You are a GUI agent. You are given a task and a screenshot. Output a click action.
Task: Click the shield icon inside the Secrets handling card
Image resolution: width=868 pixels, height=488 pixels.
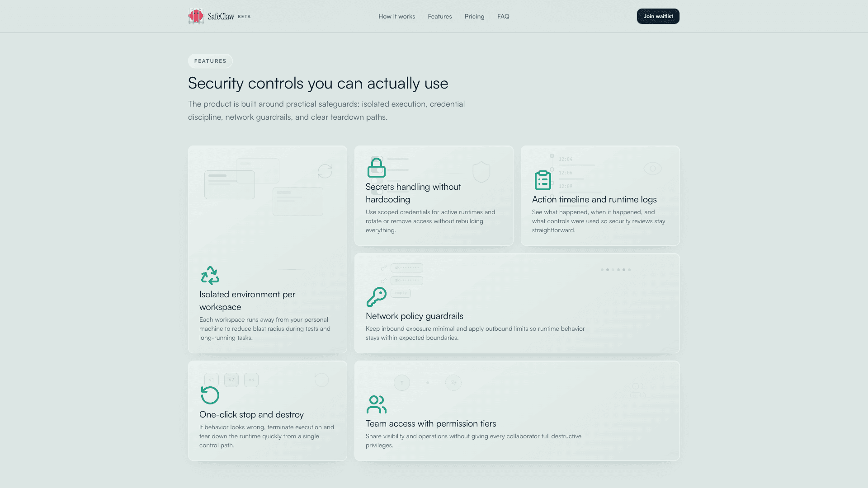click(x=481, y=172)
